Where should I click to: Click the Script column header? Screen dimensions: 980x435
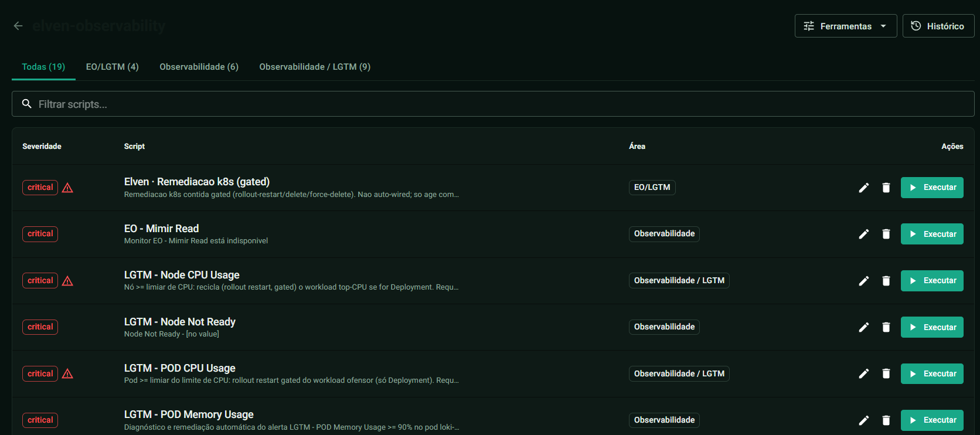click(134, 146)
